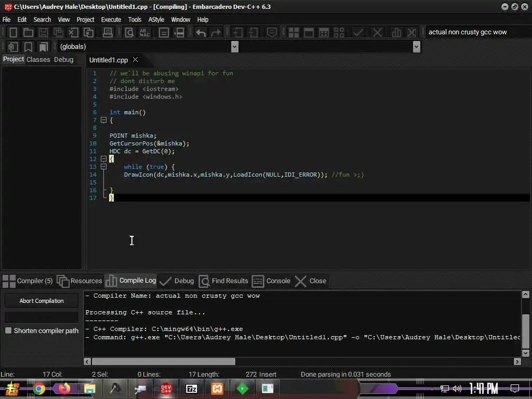Click the Delete profiling information icon
Viewport: 532px width, 399px height.
click(x=411, y=33)
